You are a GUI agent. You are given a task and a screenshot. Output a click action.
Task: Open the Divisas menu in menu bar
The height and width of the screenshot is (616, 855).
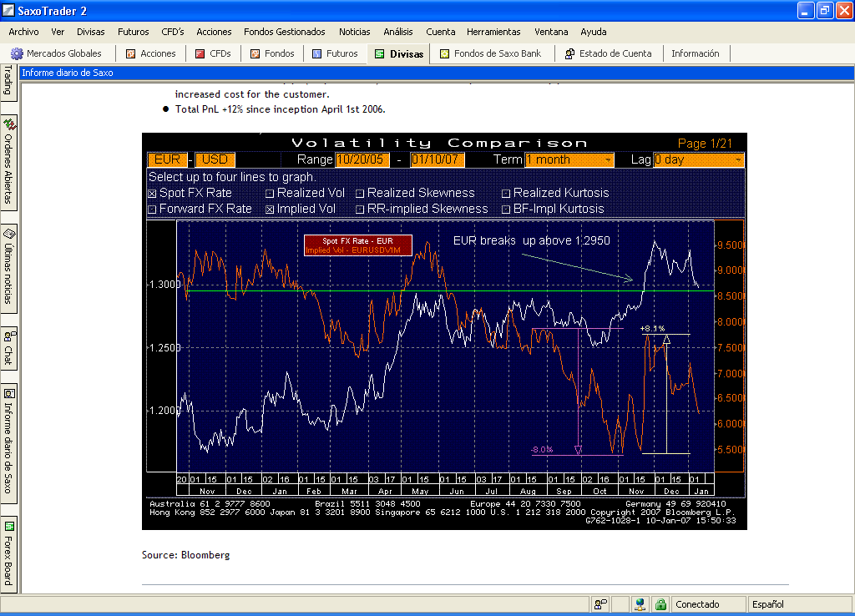coord(90,32)
